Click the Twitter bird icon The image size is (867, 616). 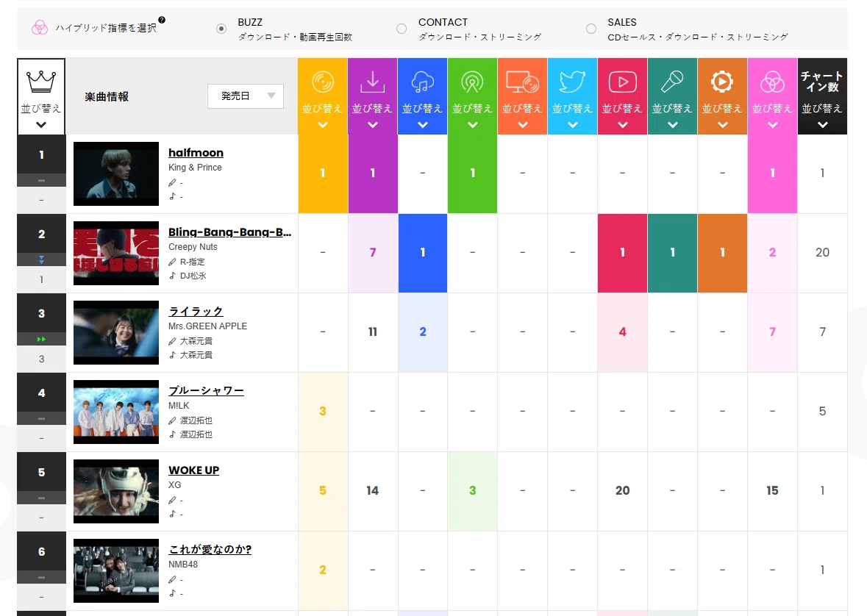click(x=572, y=82)
